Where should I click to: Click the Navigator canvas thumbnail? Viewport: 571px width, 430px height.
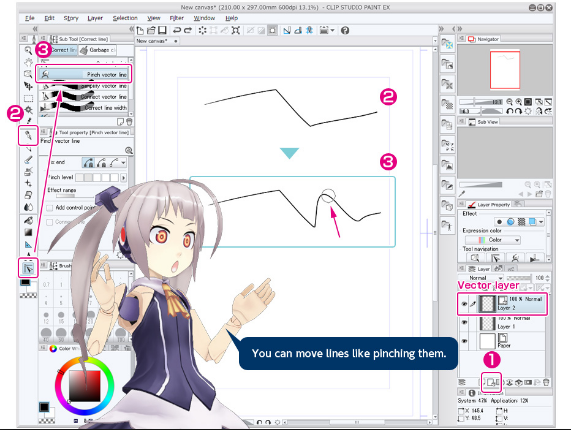[x=505, y=70]
